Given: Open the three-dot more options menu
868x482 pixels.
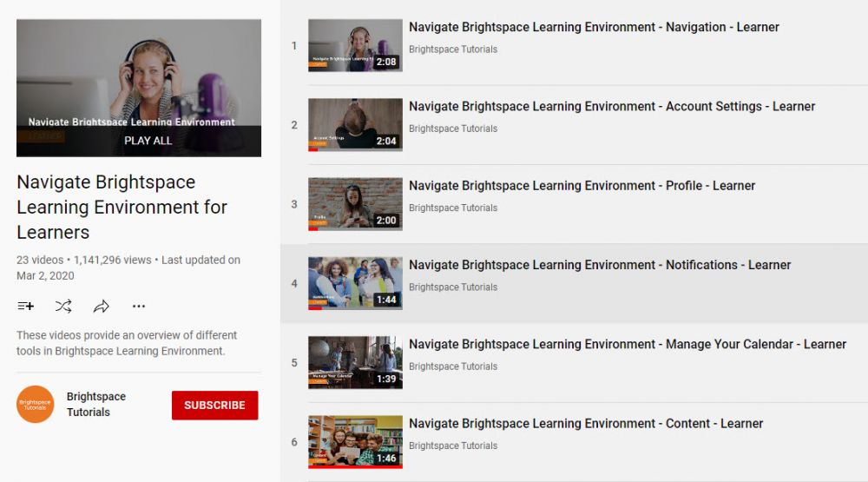Looking at the screenshot, I should pyautogui.click(x=139, y=306).
